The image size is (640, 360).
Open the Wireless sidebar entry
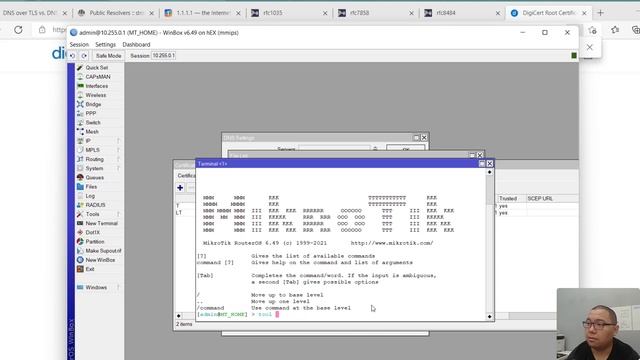[96, 95]
